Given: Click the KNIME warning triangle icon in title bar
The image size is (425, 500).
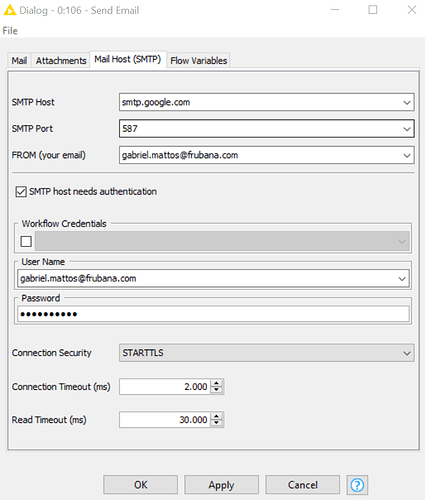Looking at the screenshot, I should pos(9,10).
